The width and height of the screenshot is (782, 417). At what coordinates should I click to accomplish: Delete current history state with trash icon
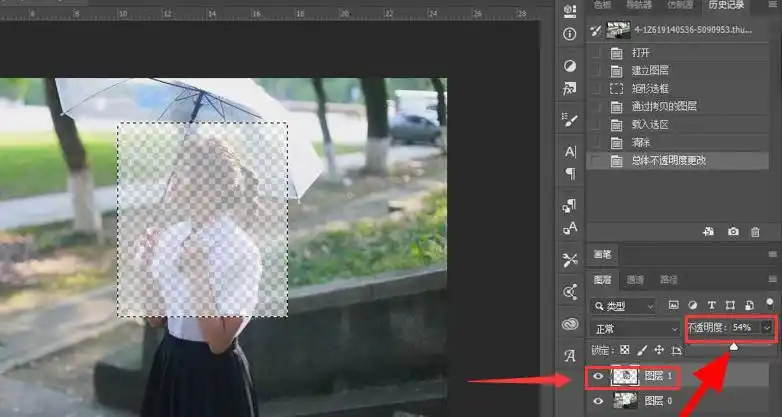[x=755, y=232]
